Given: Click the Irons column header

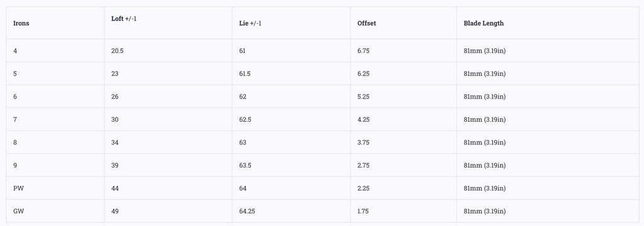Looking at the screenshot, I should tap(21, 23).
